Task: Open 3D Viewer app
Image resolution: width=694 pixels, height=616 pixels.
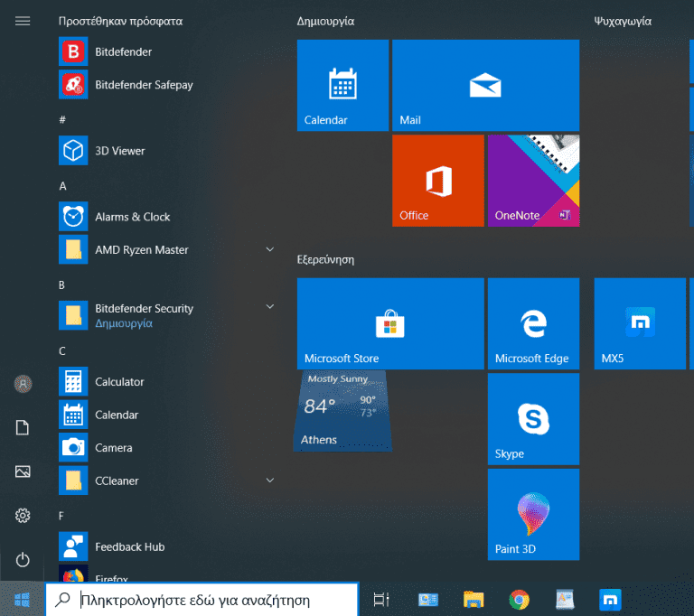Action: (166, 151)
